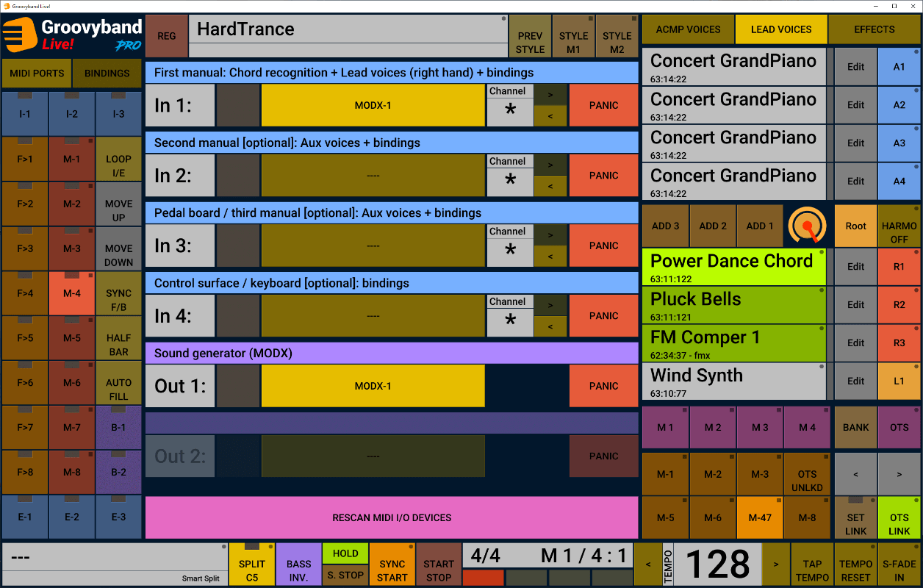The height and width of the screenshot is (588, 923).
Task: Open the In 1 MODX-1 device selector
Action: point(373,105)
